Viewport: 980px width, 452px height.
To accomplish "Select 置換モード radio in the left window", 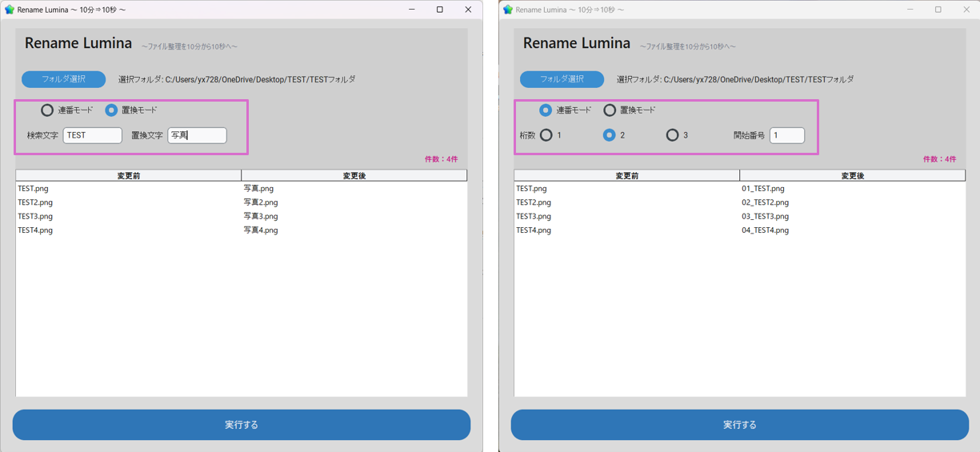I will [111, 110].
